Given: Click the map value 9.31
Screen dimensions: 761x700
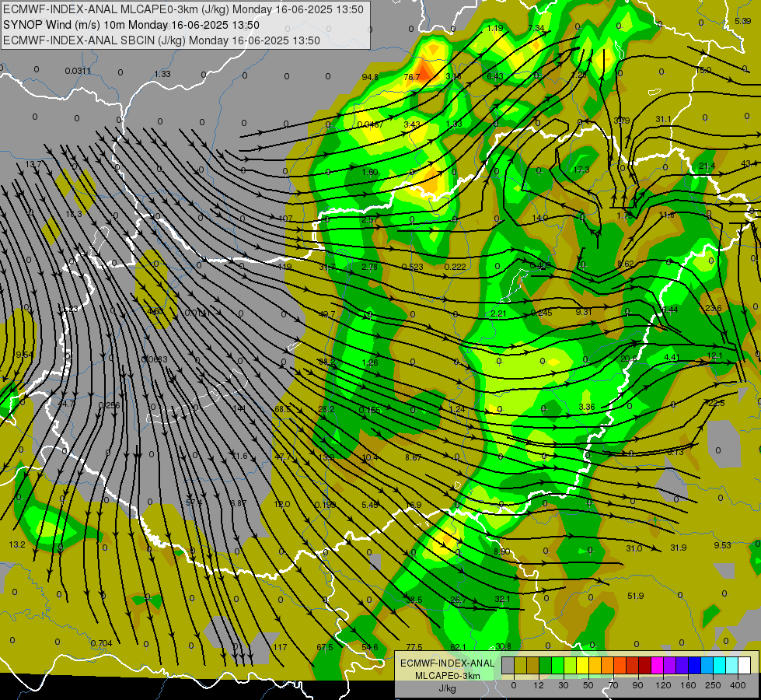Looking at the screenshot, I should click(x=583, y=312).
